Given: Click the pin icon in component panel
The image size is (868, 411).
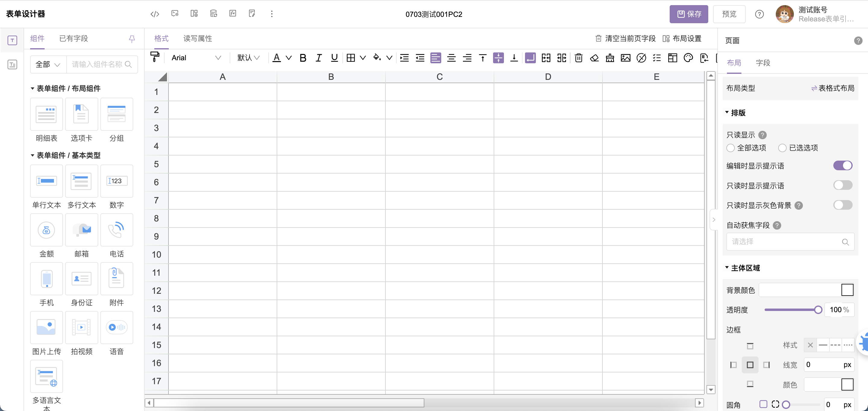Looking at the screenshot, I should point(132,39).
